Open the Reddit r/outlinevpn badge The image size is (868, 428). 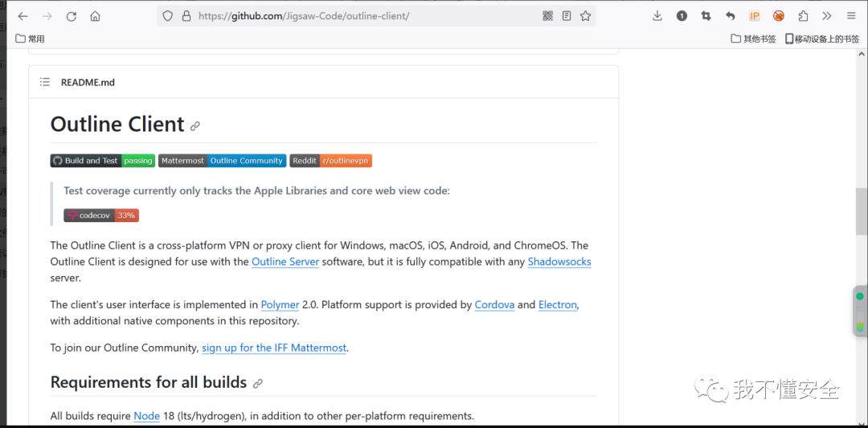pos(330,161)
